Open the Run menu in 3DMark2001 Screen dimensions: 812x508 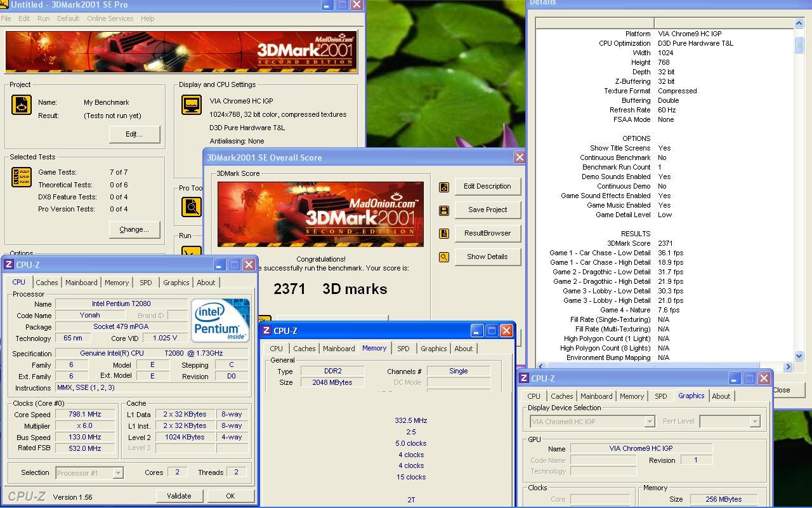point(43,18)
